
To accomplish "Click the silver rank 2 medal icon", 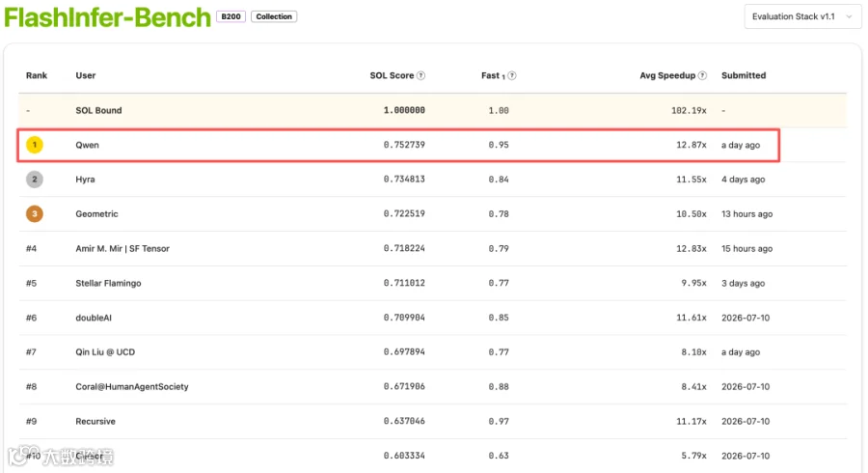I will click(x=35, y=180).
